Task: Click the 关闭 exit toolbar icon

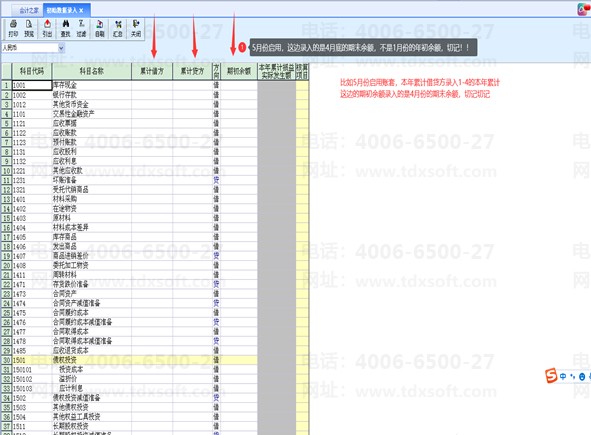Action: [136, 28]
